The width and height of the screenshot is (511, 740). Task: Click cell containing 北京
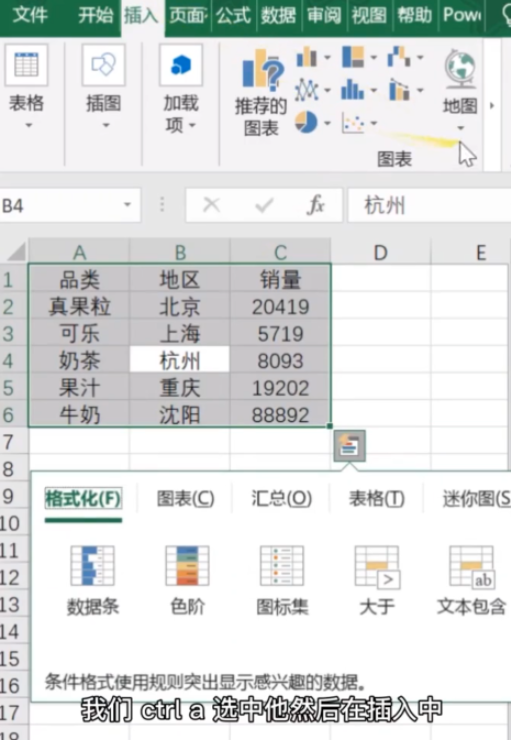coord(180,307)
